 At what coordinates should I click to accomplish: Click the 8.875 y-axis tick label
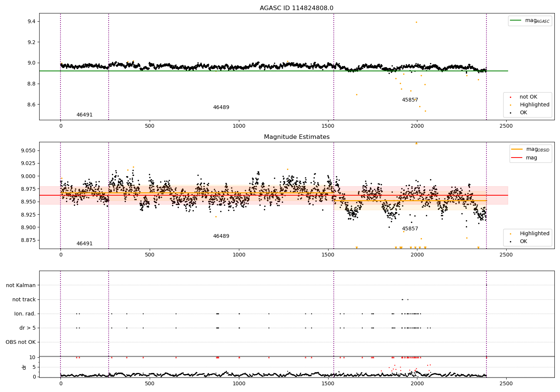coord(28,240)
